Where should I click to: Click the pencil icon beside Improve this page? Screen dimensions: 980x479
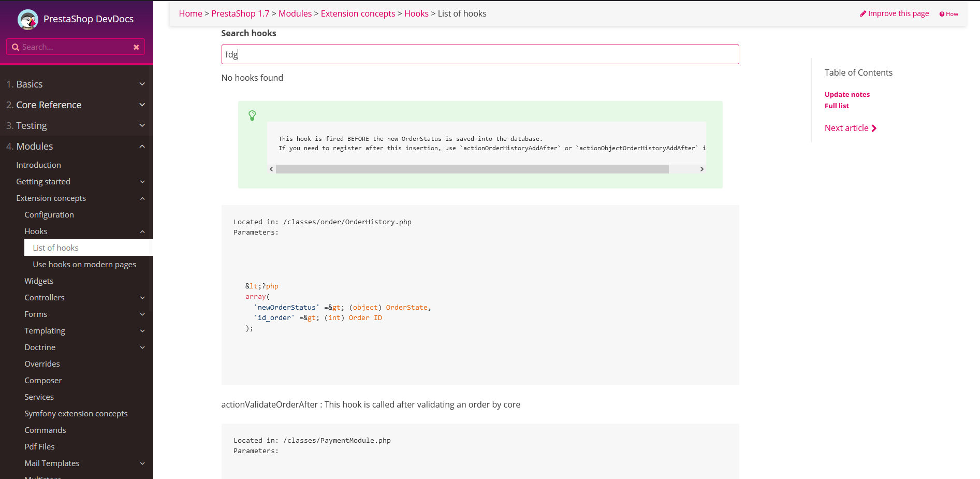863,14
